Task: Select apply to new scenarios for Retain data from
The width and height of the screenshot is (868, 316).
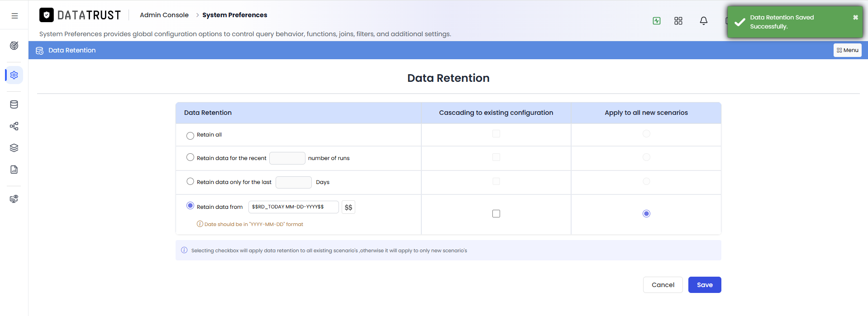Action: (x=646, y=214)
